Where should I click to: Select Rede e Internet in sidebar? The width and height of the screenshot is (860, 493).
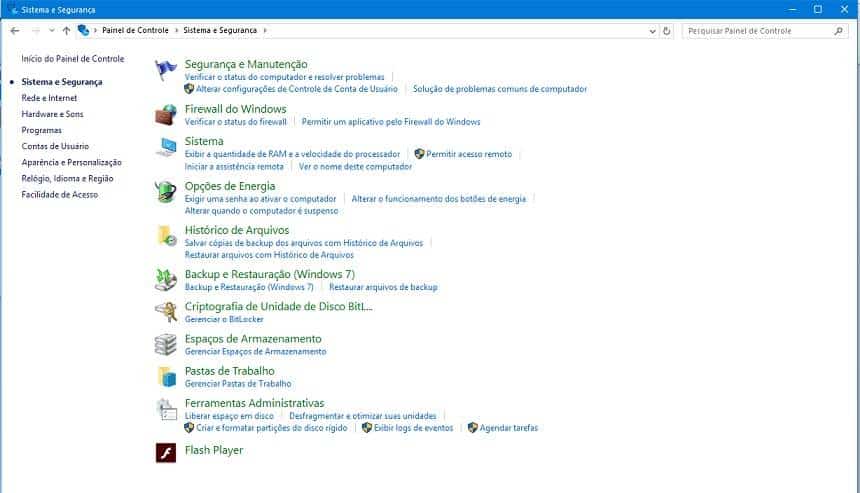pos(49,98)
